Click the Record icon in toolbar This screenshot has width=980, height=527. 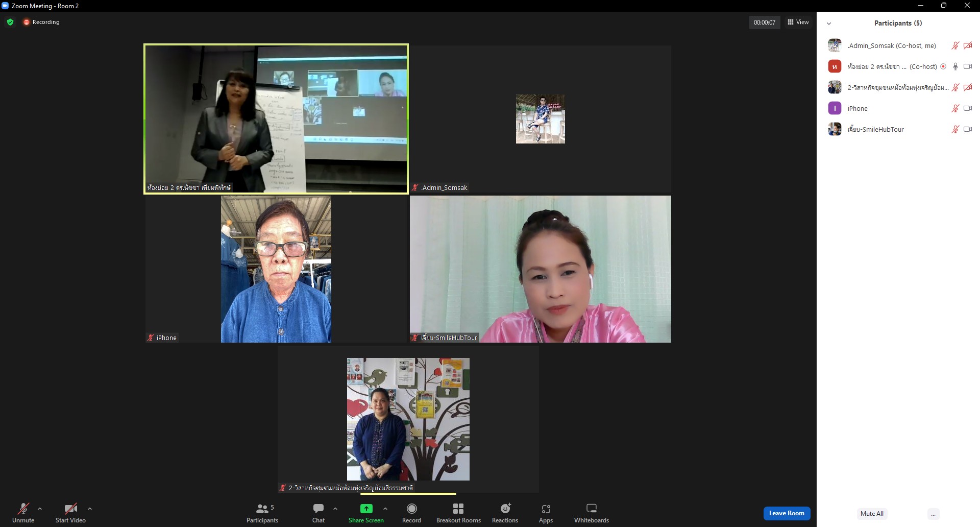[x=411, y=509]
